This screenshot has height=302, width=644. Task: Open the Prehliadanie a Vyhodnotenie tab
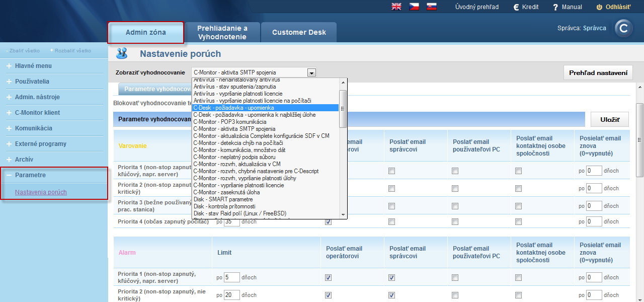(222, 32)
